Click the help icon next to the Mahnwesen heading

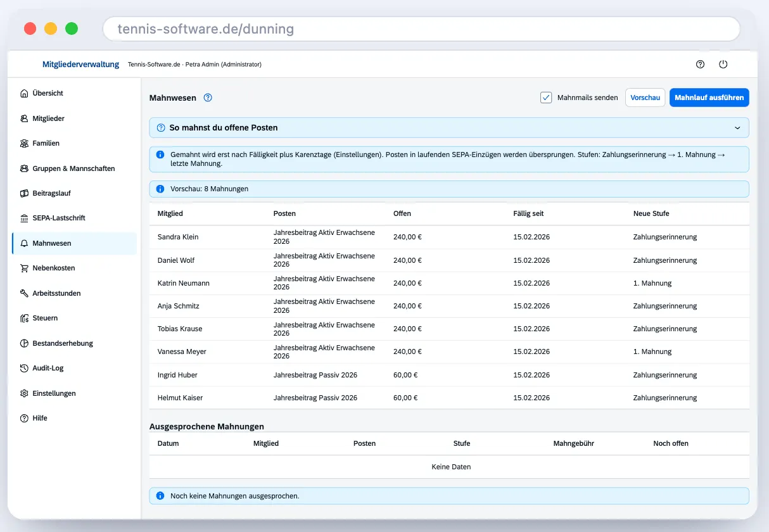tap(208, 98)
